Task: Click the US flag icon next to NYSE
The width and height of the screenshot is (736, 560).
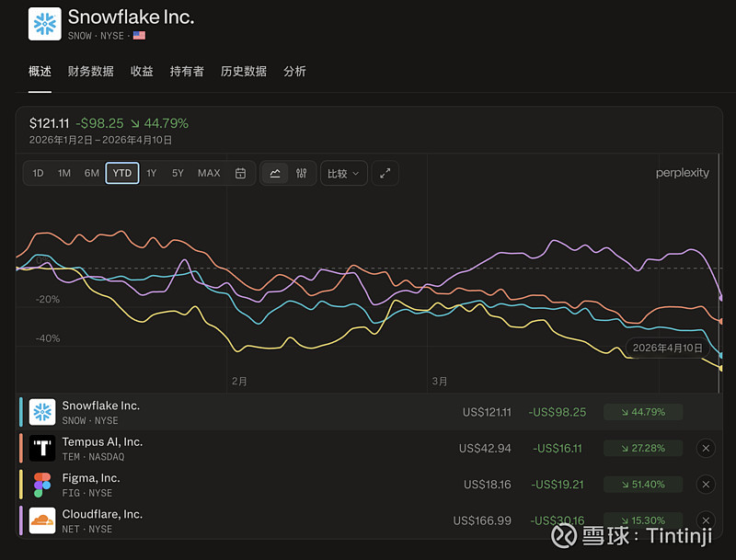Action: (x=139, y=35)
